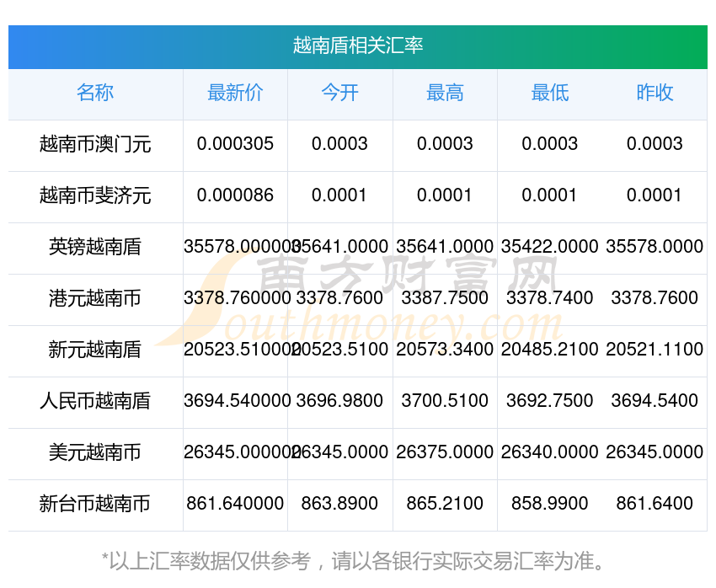
Task: Click the latest price 3694.540000
Action: click(237, 401)
